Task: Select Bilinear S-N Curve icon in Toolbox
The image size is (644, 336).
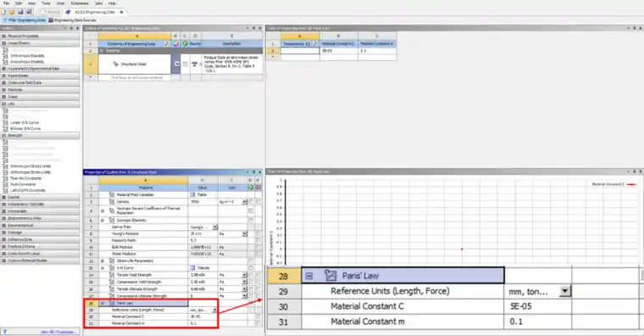Action: (x=5, y=129)
